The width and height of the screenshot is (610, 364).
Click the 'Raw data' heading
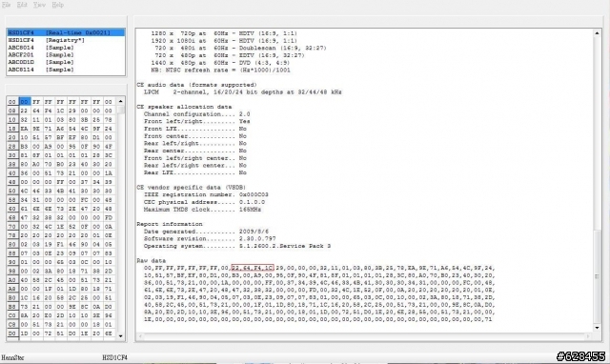coord(151,260)
